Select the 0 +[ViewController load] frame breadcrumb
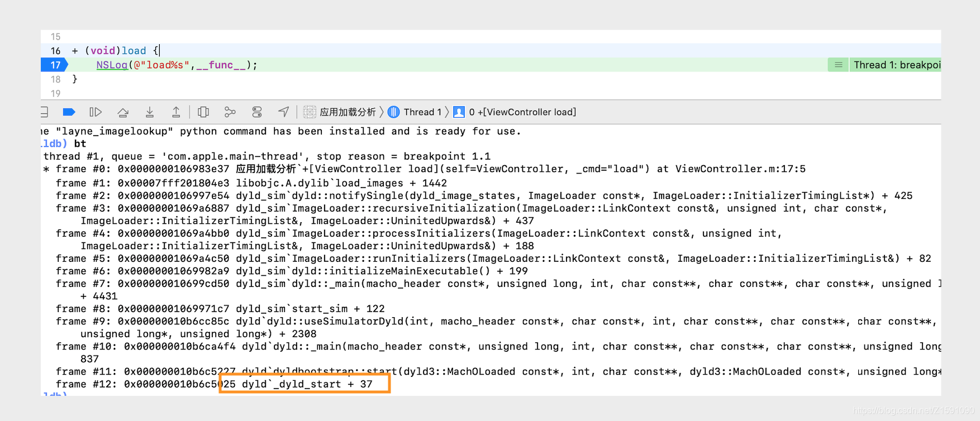 tap(515, 112)
